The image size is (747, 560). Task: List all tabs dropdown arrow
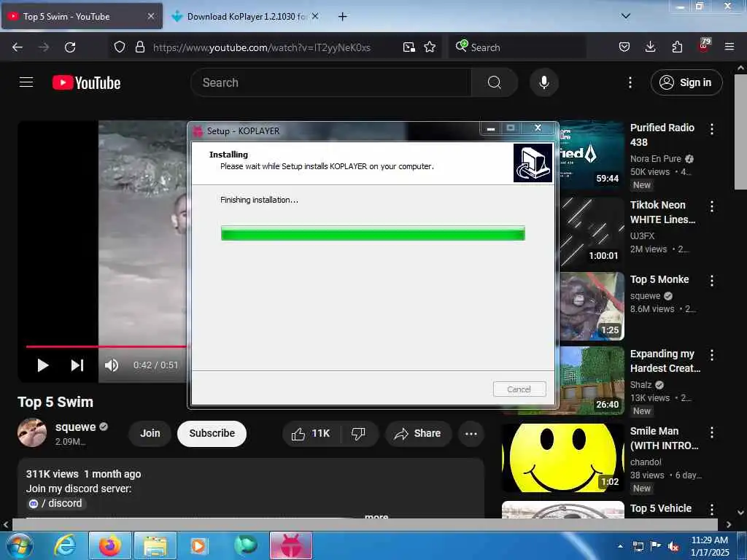(x=625, y=16)
